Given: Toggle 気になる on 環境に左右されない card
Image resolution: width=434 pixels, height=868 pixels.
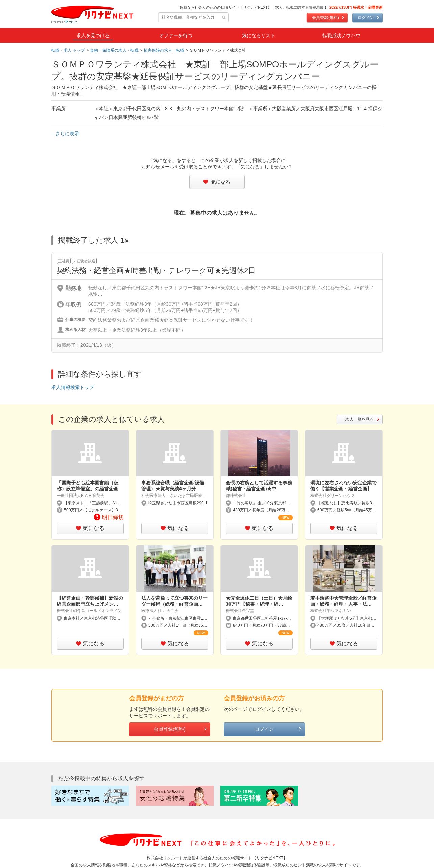Looking at the screenshot, I should pos(344,528).
